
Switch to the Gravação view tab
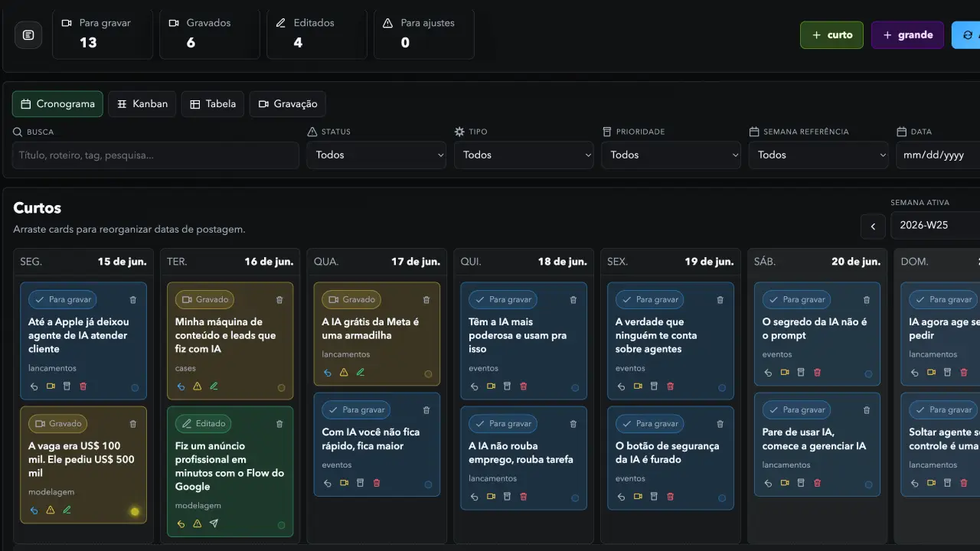coord(288,104)
